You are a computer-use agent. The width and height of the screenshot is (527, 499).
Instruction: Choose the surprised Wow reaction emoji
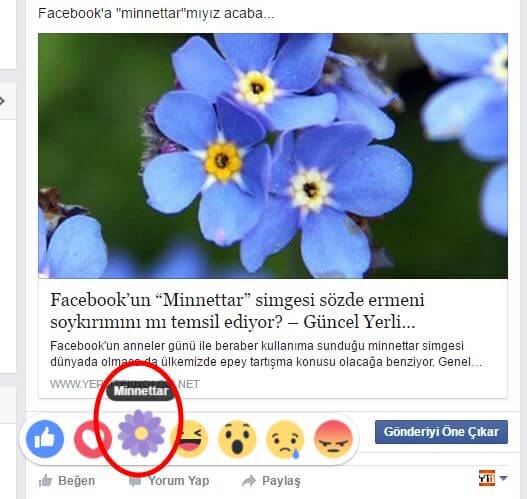[x=237, y=439]
